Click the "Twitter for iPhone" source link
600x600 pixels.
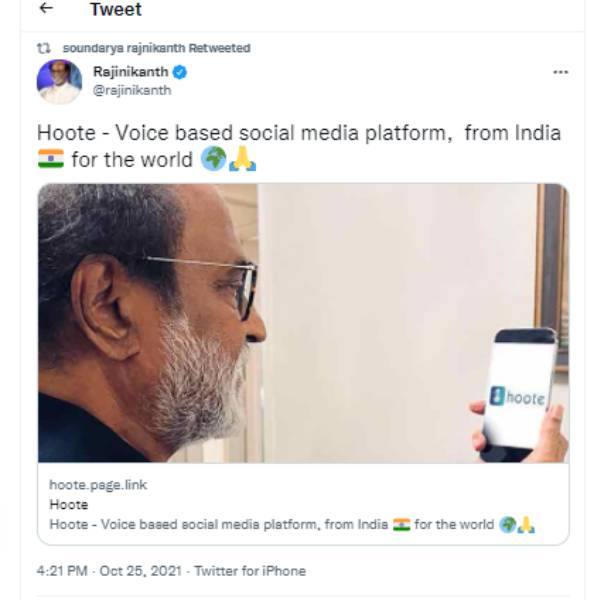click(250, 571)
